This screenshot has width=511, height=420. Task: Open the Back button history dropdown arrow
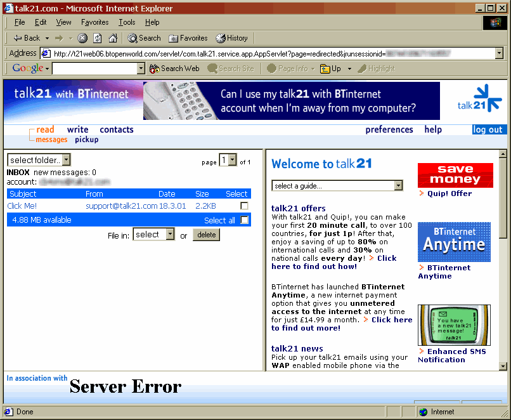pos(48,39)
